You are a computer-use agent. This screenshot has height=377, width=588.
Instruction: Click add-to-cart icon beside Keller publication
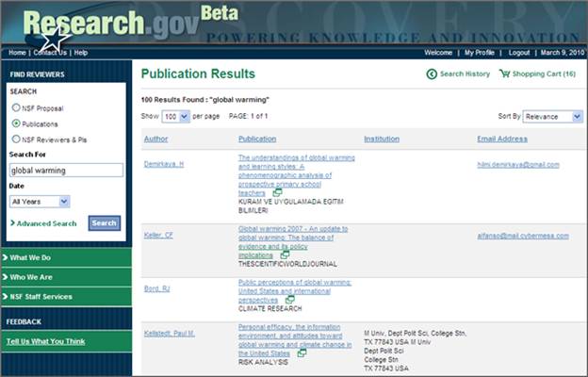pos(285,254)
